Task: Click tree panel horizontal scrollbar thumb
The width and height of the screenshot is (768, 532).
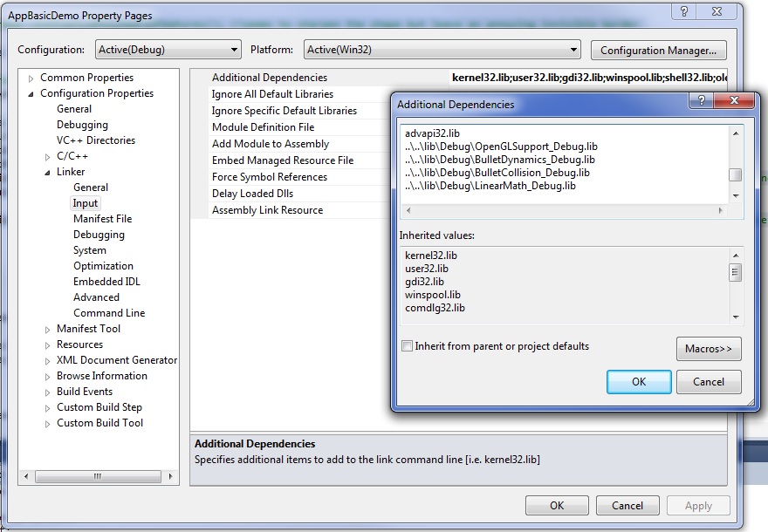Action: [x=98, y=476]
